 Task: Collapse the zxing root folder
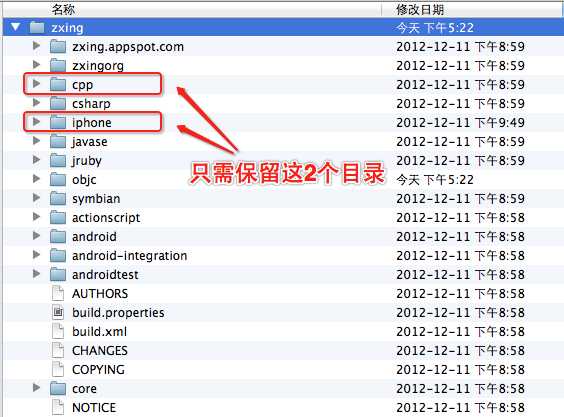[x=15, y=27]
